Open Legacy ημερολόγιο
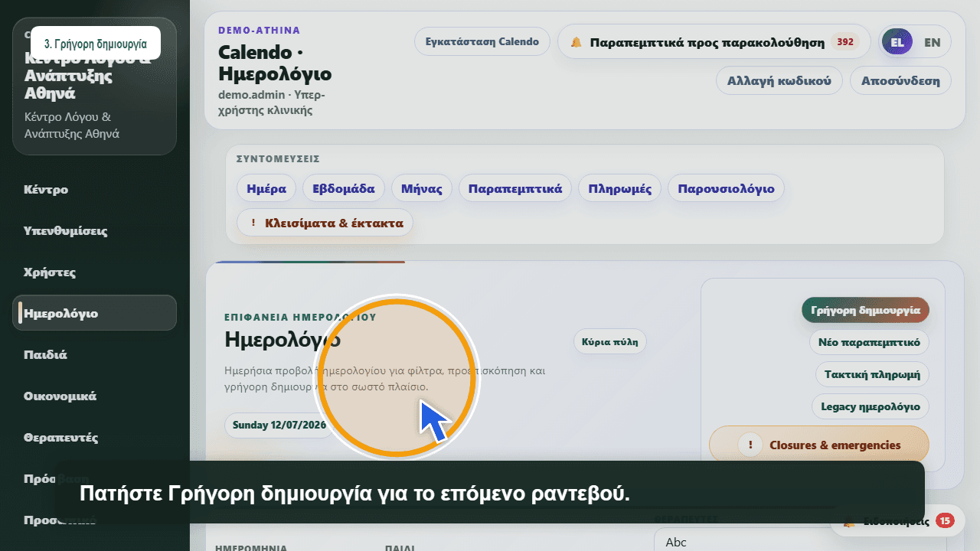 click(871, 406)
